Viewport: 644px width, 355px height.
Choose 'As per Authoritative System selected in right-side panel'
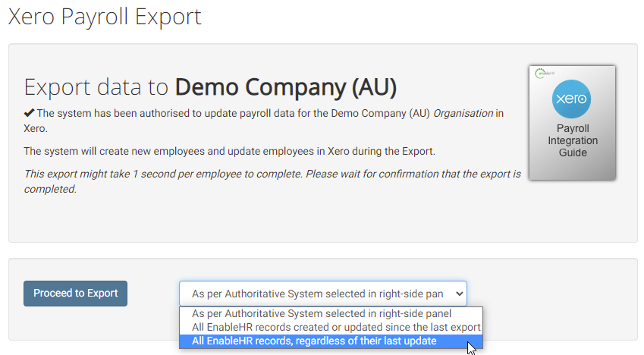tap(331, 313)
